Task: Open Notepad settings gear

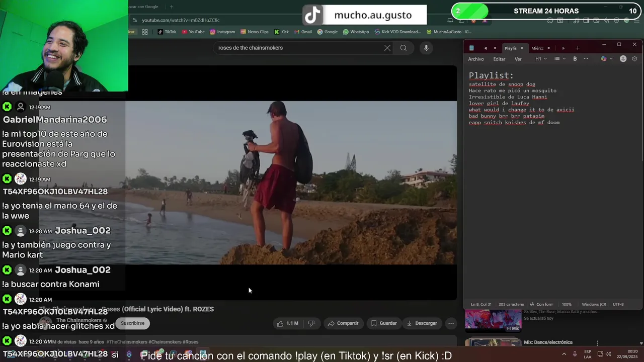Action: tap(634, 59)
